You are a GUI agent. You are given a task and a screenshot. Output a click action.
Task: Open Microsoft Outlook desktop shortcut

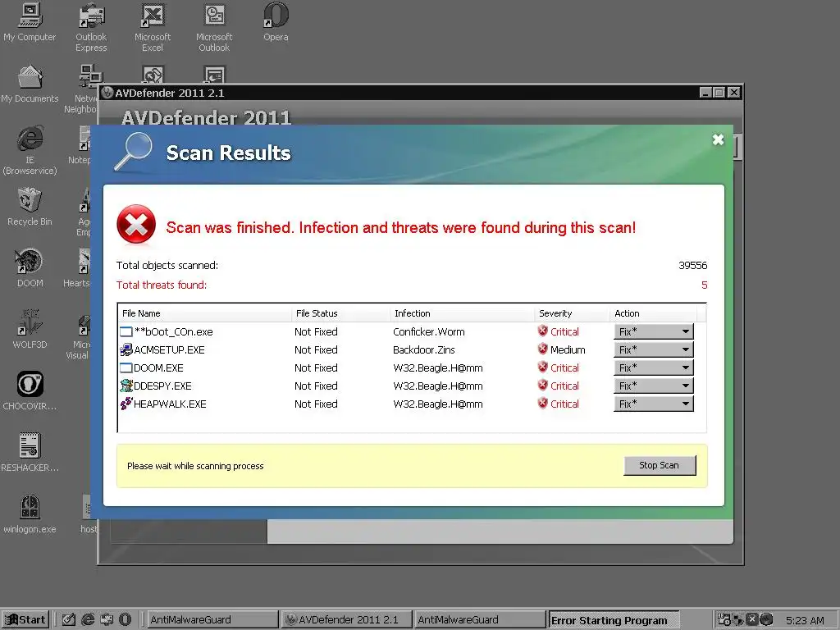pos(214,27)
